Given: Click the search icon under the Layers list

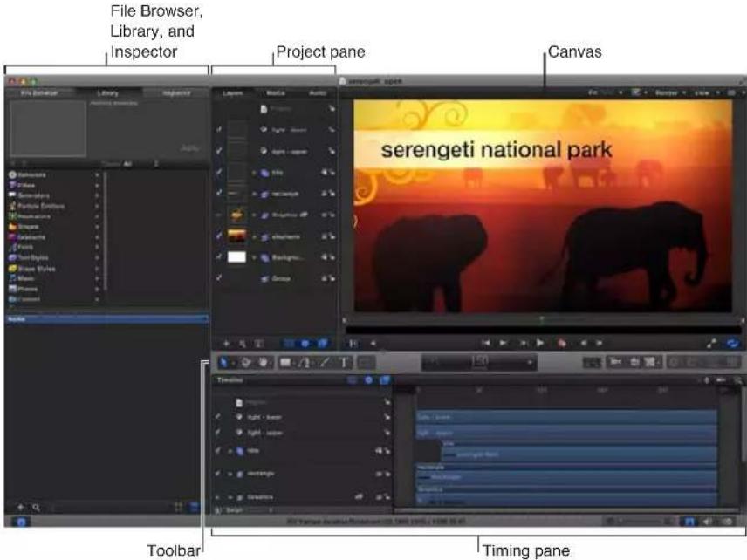Looking at the screenshot, I should point(243,344).
